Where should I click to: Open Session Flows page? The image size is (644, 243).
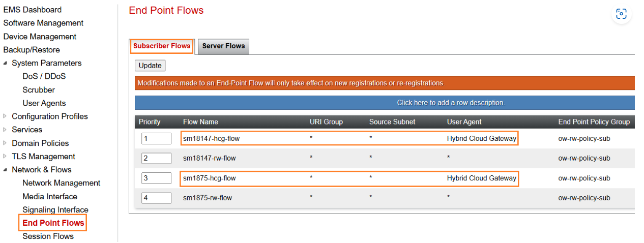(x=48, y=236)
